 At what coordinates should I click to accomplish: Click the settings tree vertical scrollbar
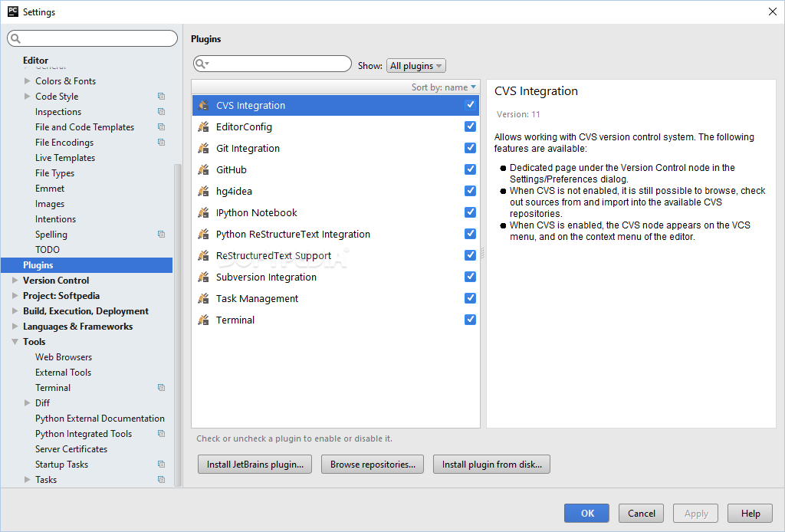pyautogui.click(x=177, y=325)
